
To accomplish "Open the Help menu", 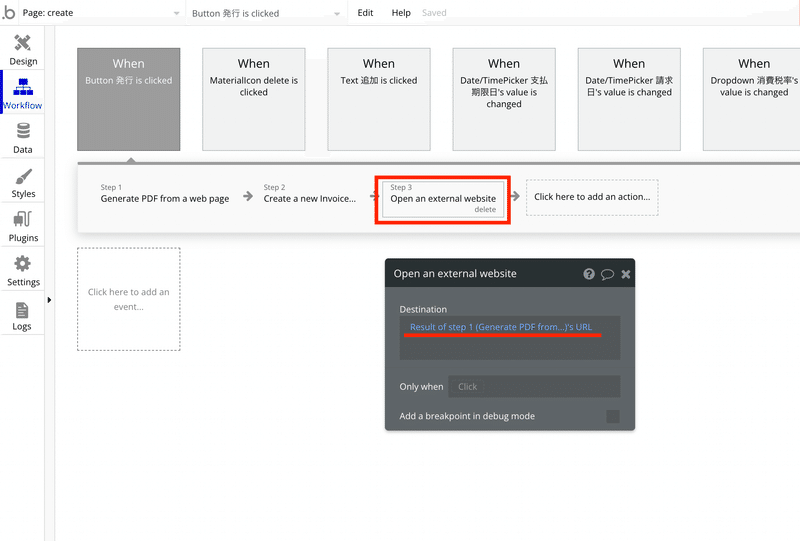I will (401, 13).
